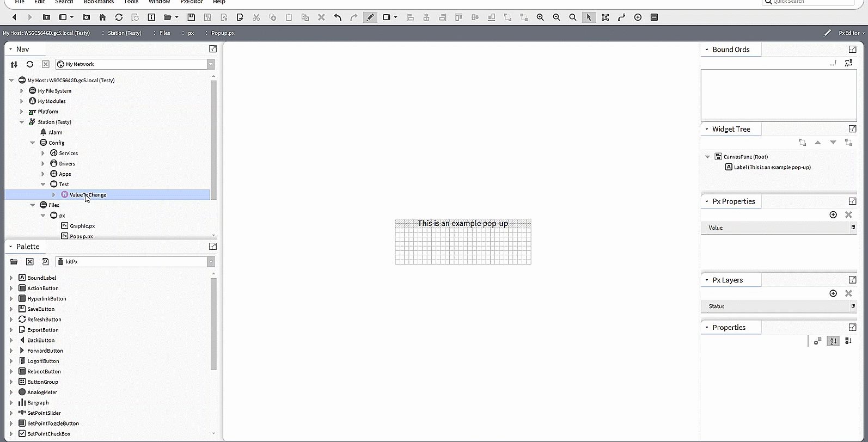Open the PxEditor view selector button
The width and height of the screenshot is (868, 442).
(851, 33)
